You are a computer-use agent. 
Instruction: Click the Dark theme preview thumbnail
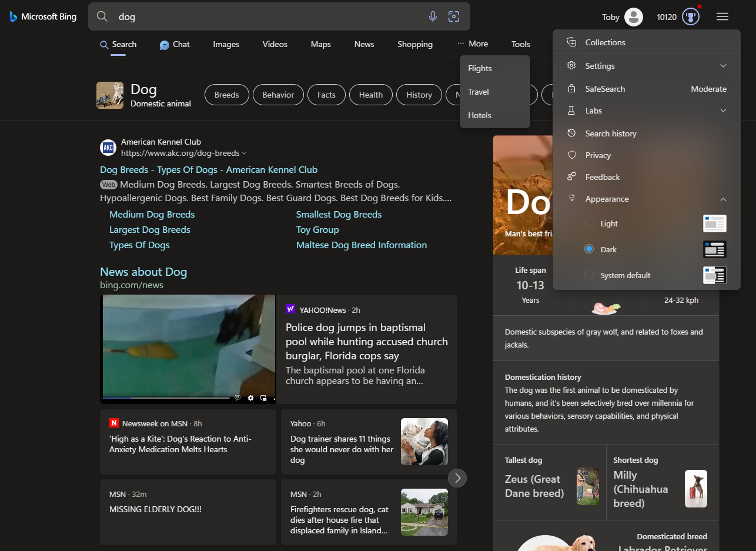[715, 249]
